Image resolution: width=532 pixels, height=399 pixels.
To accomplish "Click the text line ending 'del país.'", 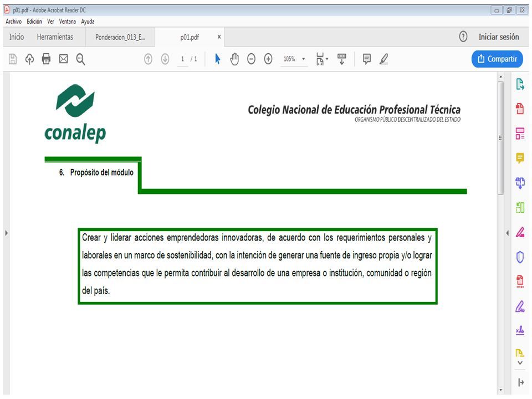I will (x=96, y=291).
